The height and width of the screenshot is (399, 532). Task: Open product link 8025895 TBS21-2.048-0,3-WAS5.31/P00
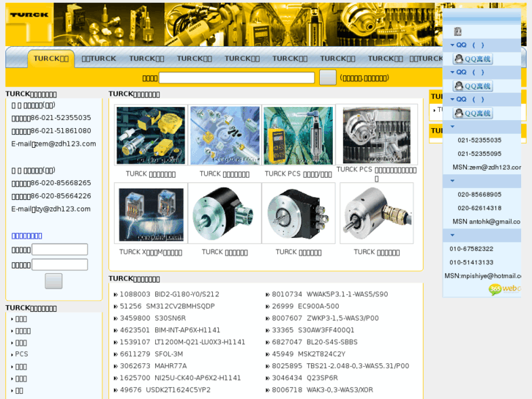click(341, 366)
